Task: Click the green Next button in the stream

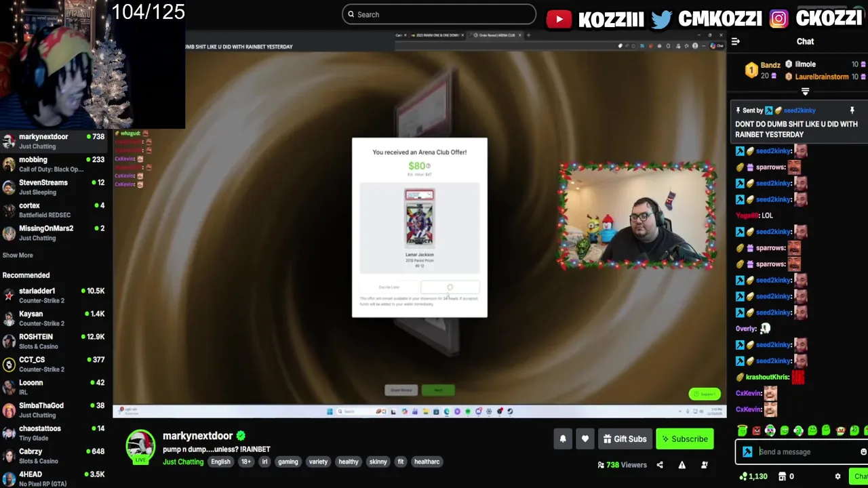Action: pos(438,390)
